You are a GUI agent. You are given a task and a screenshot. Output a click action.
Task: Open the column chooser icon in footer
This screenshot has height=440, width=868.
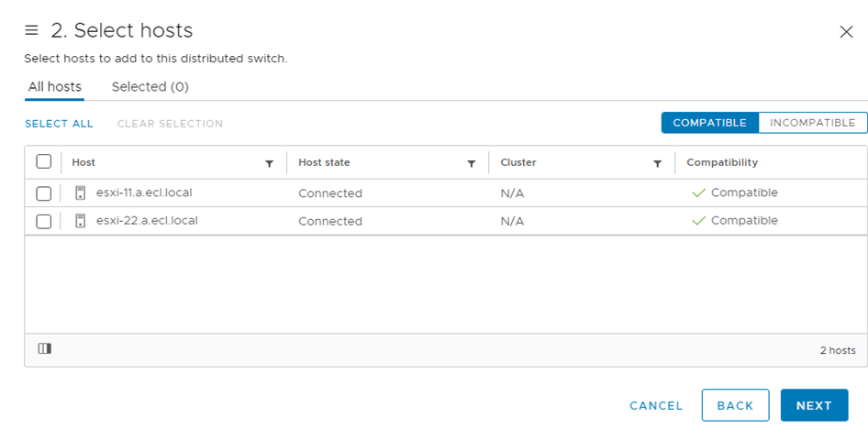pos(44,349)
